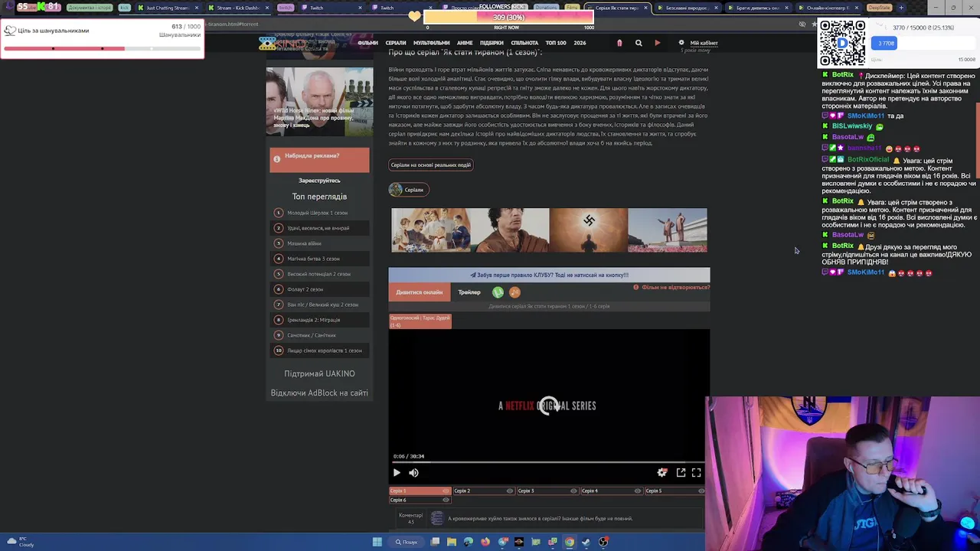Open Chrome from the taskbar

[570, 542]
